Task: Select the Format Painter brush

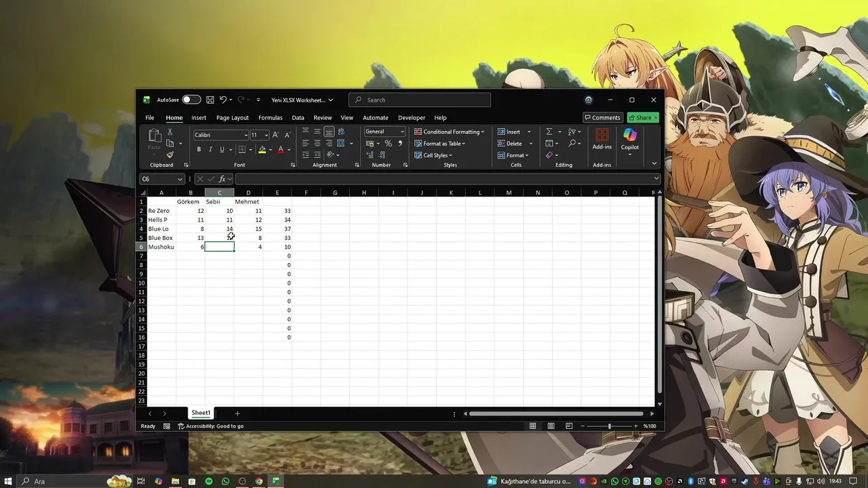Action: tap(170, 155)
